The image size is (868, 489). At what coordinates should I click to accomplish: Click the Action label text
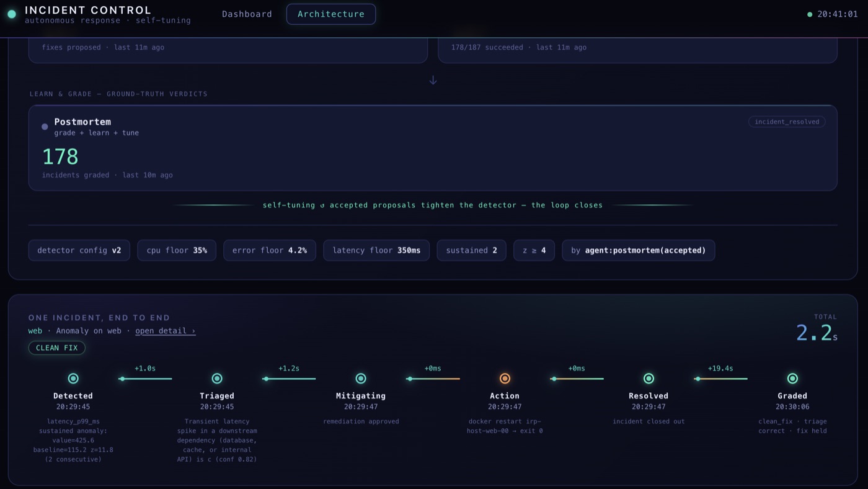click(x=505, y=396)
